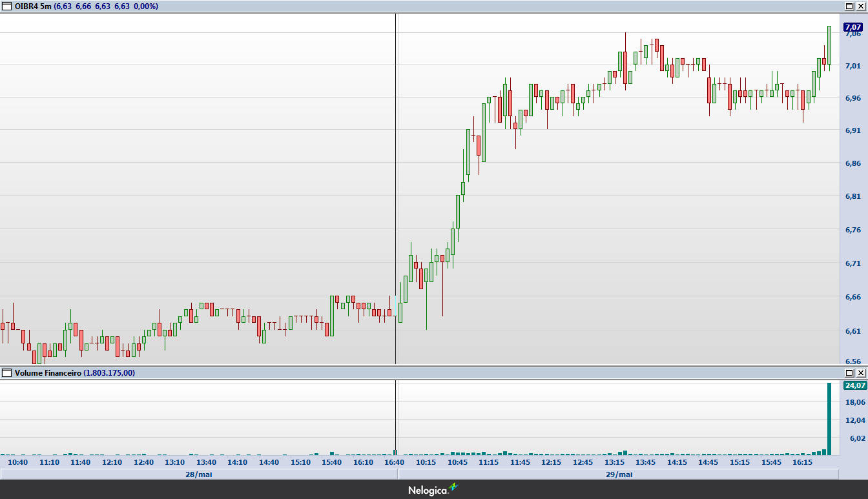Click the 24,07 volume value tag
The image size is (868, 499).
coord(854,385)
